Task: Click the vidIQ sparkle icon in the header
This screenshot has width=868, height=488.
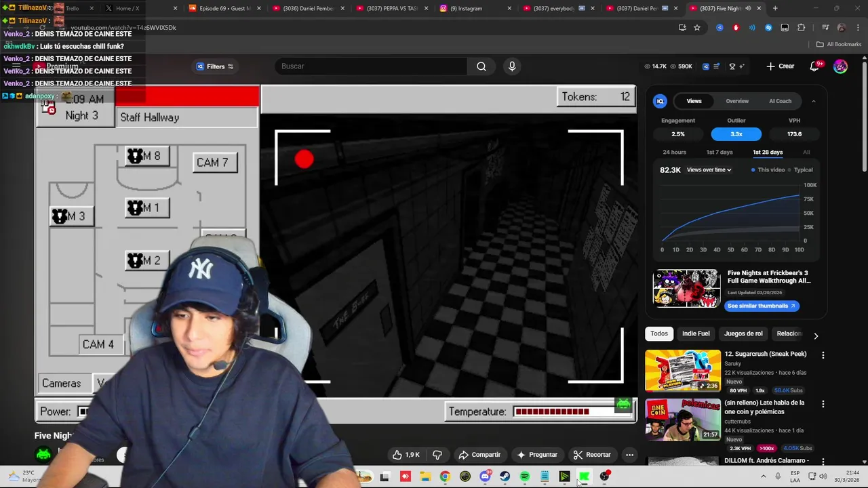Action: tap(741, 66)
